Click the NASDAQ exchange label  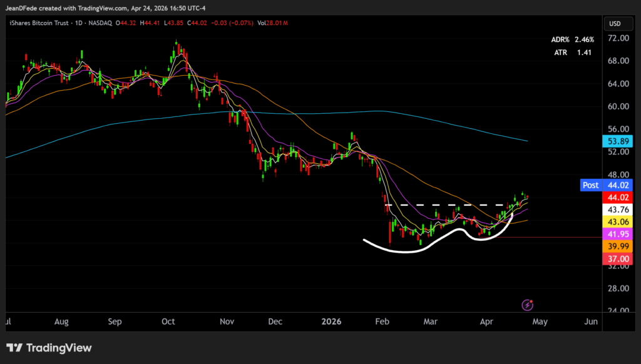click(100, 23)
